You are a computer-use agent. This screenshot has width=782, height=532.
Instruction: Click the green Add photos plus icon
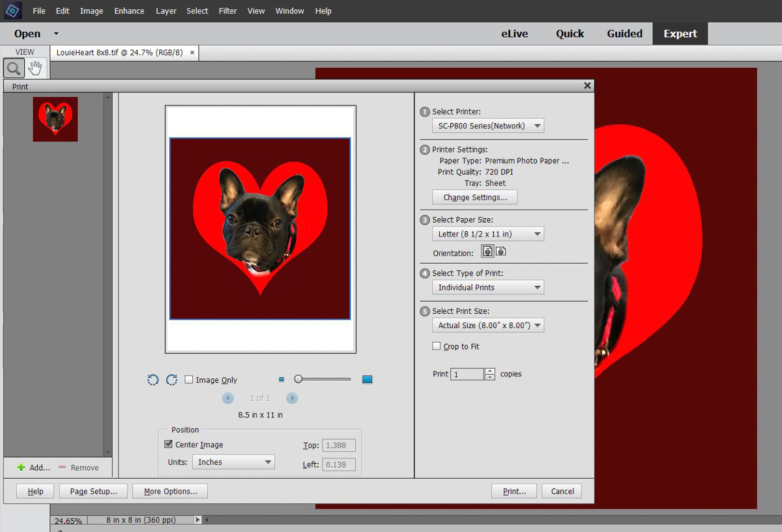coord(21,468)
